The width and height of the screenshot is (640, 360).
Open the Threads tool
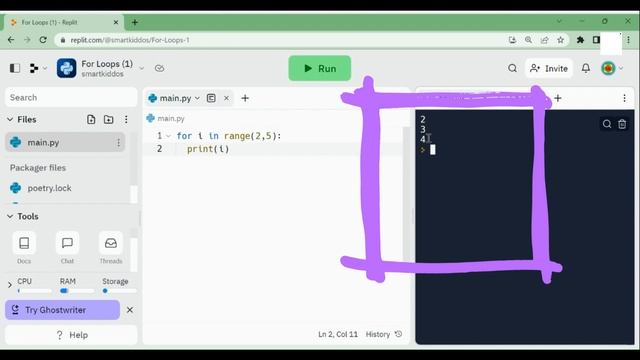click(x=111, y=247)
